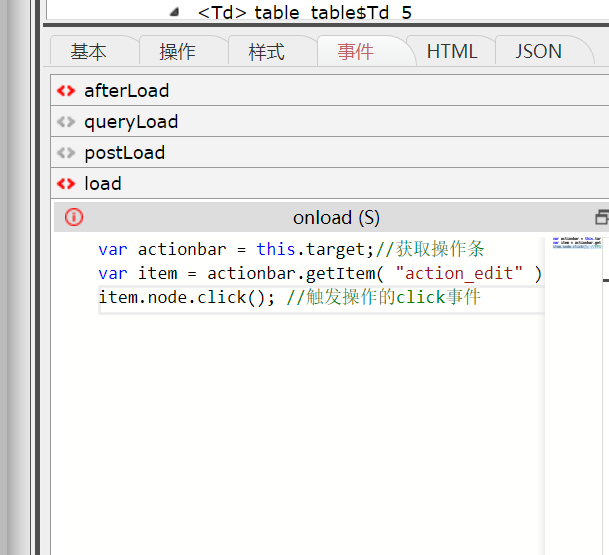Click the red code icon beside afterLoad

(x=66, y=91)
